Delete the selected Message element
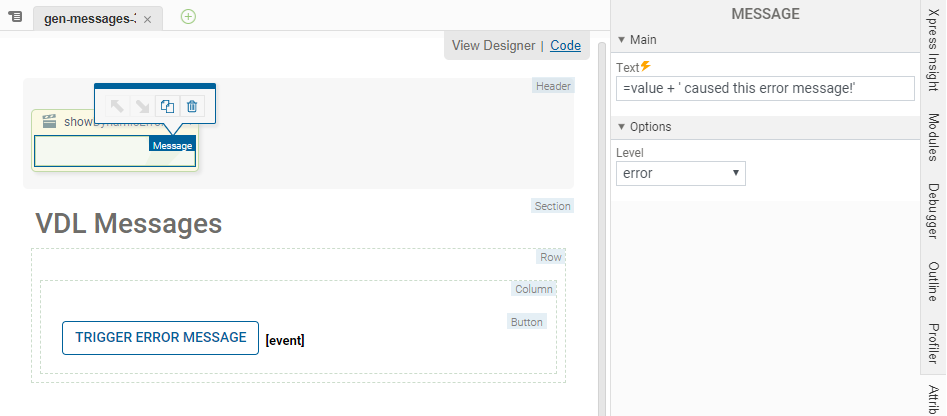Image resolution: width=947 pixels, height=416 pixels. (x=192, y=106)
